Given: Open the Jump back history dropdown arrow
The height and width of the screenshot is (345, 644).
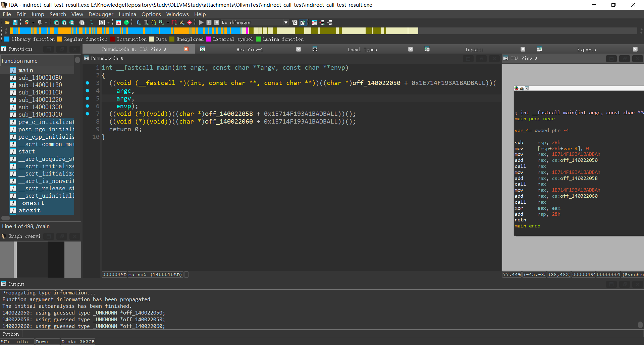Looking at the screenshot, I should [33, 22].
